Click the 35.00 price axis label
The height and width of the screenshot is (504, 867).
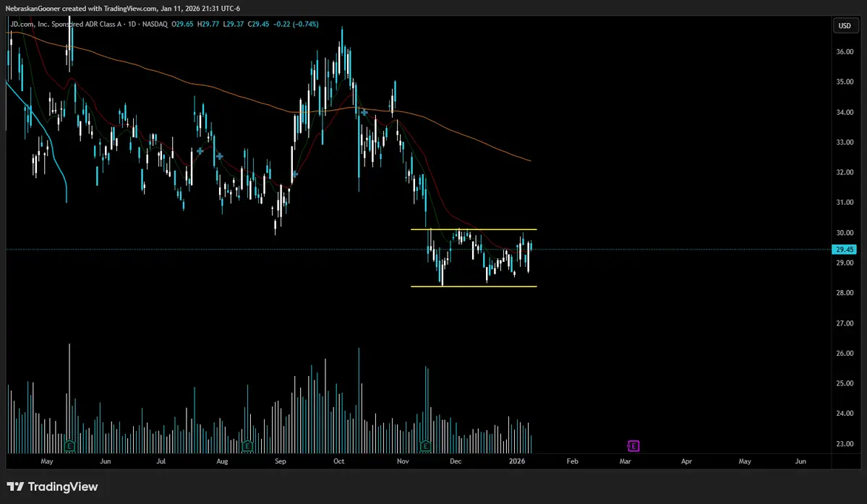845,82
